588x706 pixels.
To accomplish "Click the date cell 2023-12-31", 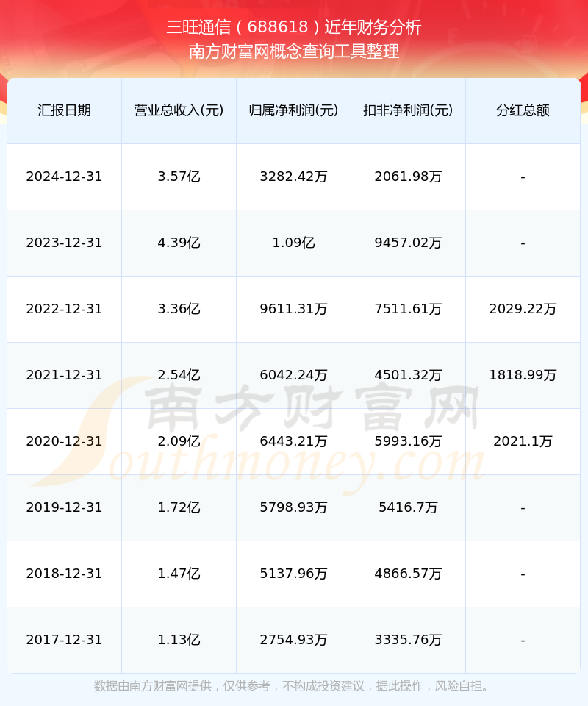I will [x=65, y=243].
